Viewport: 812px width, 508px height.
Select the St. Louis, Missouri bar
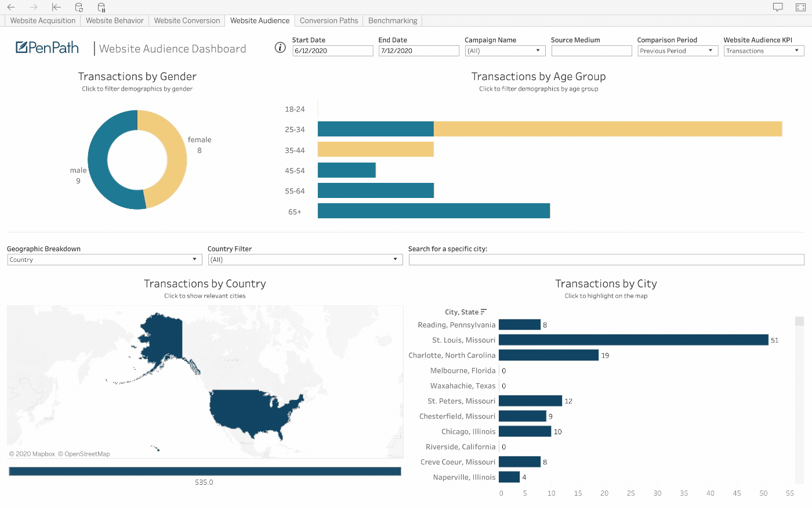pos(632,340)
